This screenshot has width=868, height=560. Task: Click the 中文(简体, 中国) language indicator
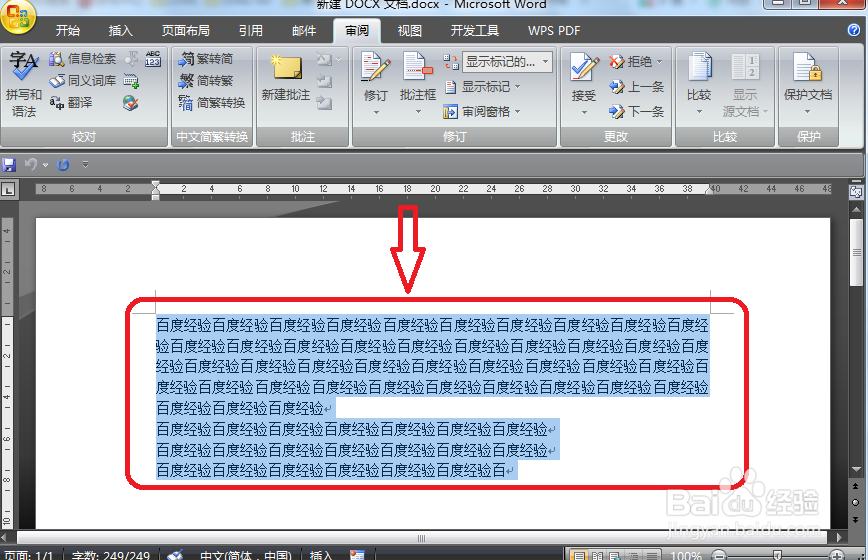coord(246,555)
